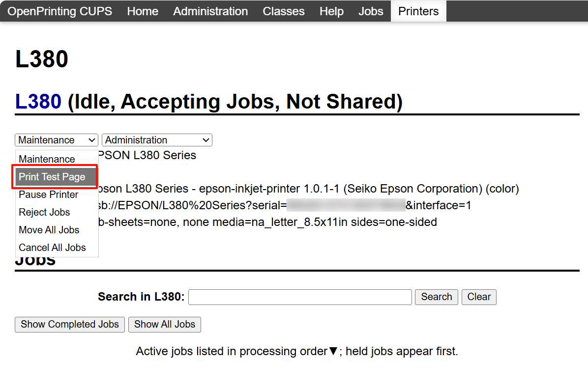Pick Move All Jobs option
This screenshot has width=588, height=389.
coord(49,230)
